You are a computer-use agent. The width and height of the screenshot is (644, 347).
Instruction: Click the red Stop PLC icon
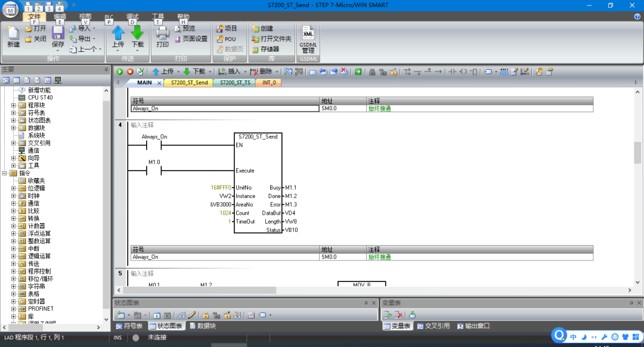click(x=130, y=72)
